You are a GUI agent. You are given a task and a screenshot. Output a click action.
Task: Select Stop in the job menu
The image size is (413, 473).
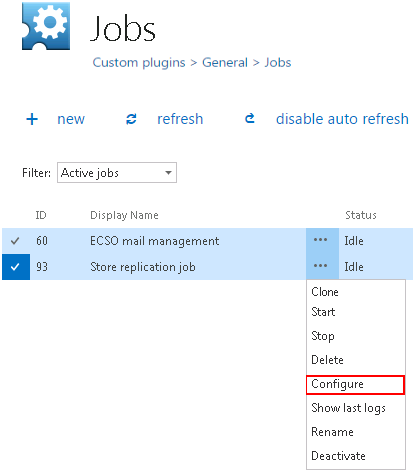pyautogui.click(x=323, y=336)
